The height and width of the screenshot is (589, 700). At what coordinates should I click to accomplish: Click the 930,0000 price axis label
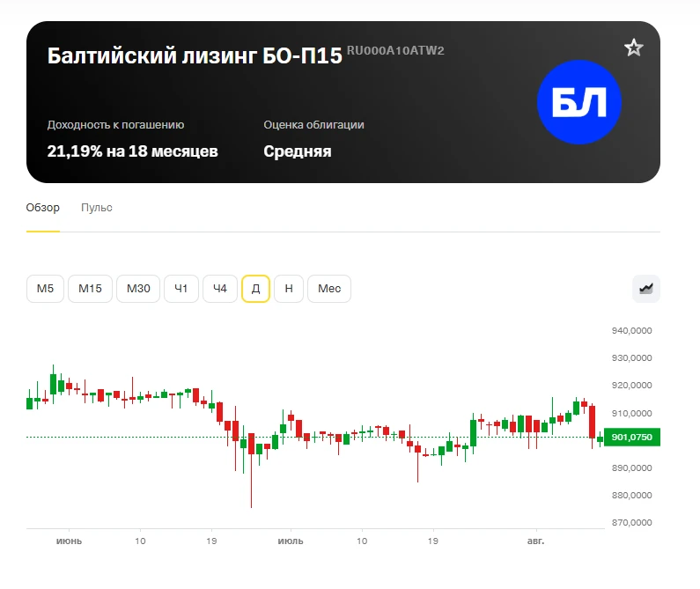tap(631, 357)
